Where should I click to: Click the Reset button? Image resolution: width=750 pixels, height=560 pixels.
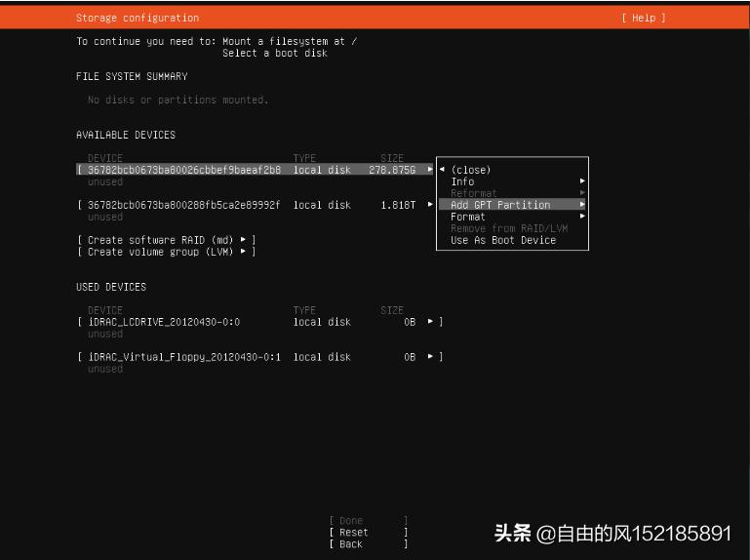(369, 533)
